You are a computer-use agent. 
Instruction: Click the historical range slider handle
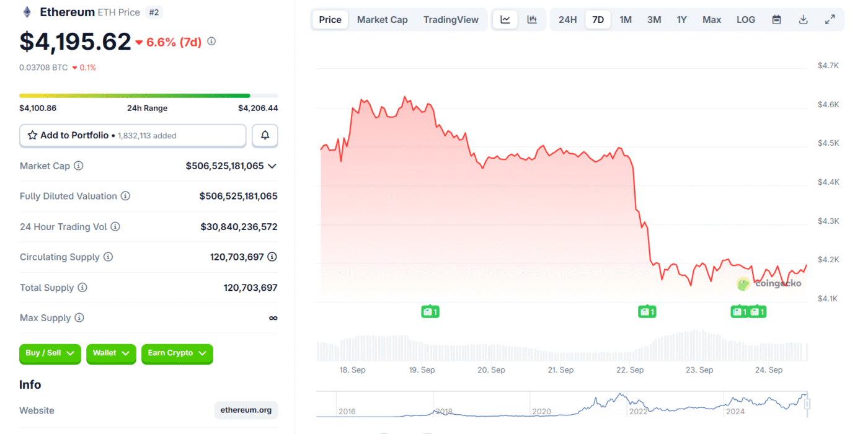[x=807, y=404]
